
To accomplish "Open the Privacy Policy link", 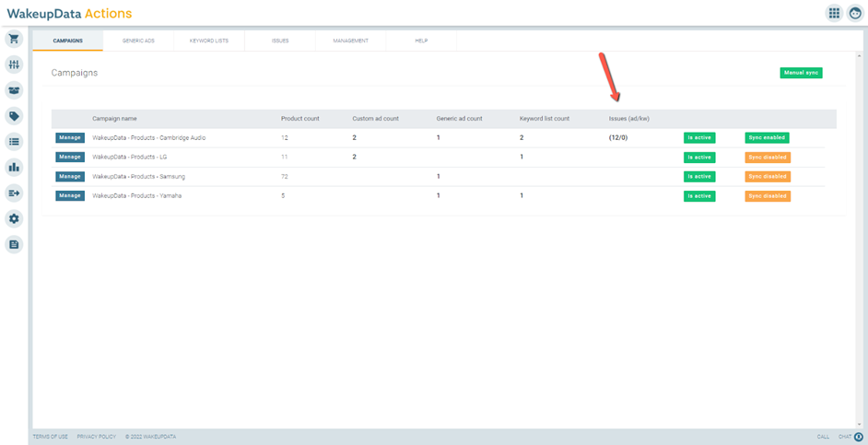I will (x=97, y=437).
